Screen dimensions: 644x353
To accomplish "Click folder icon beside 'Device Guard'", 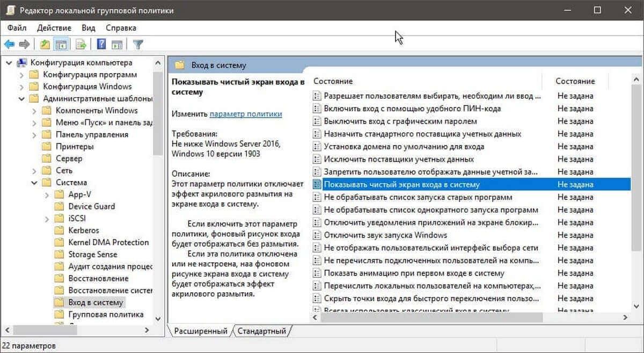I will click(x=59, y=206).
